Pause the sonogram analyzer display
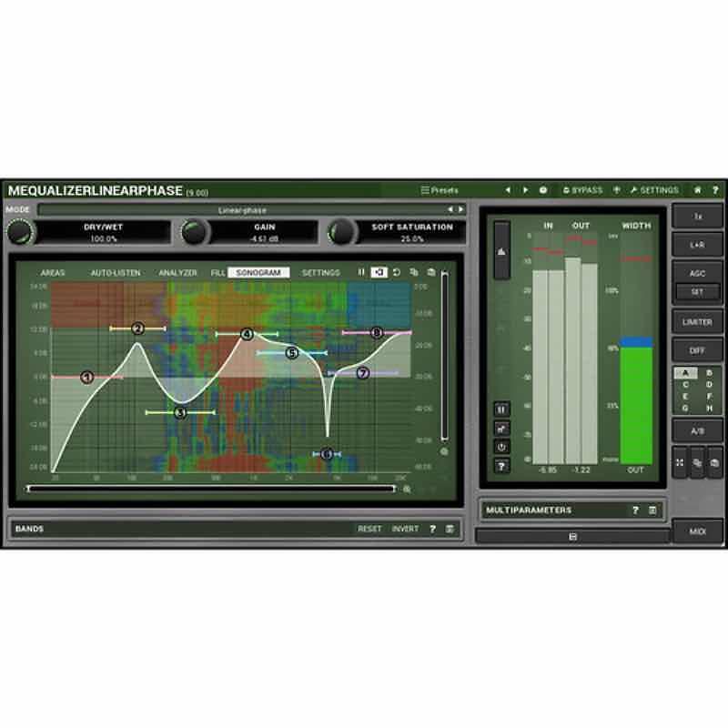This screenshot has height=728, width=728. [x=360, y=270]
